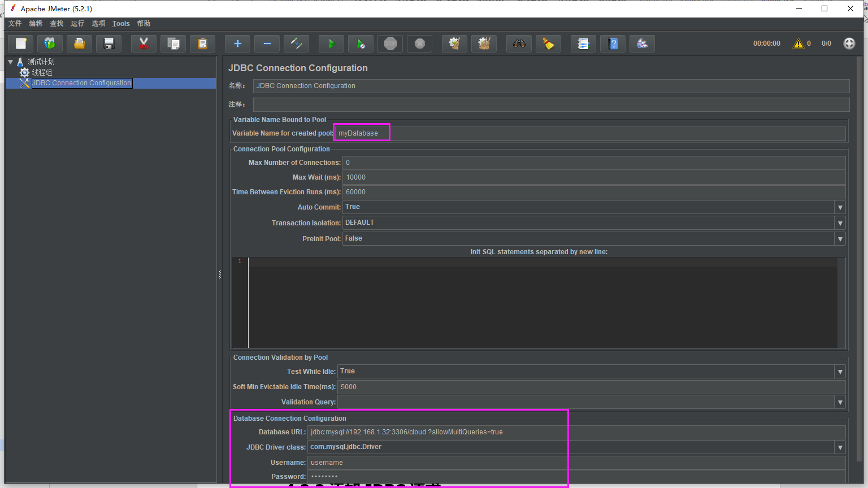Search the tree with binoculars icon
This screenshot has height=488, width=868.
[x=519, y=43]
